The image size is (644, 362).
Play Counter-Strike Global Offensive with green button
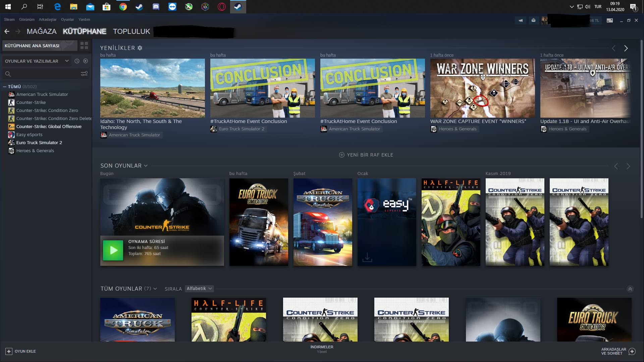pos(113,250)
